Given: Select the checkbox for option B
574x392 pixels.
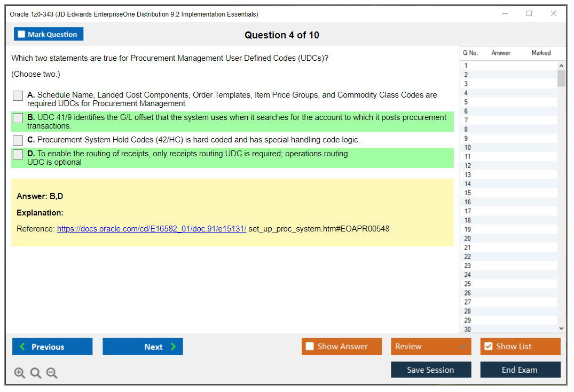Looking at the screenshot, I should (x=18, y=118).
